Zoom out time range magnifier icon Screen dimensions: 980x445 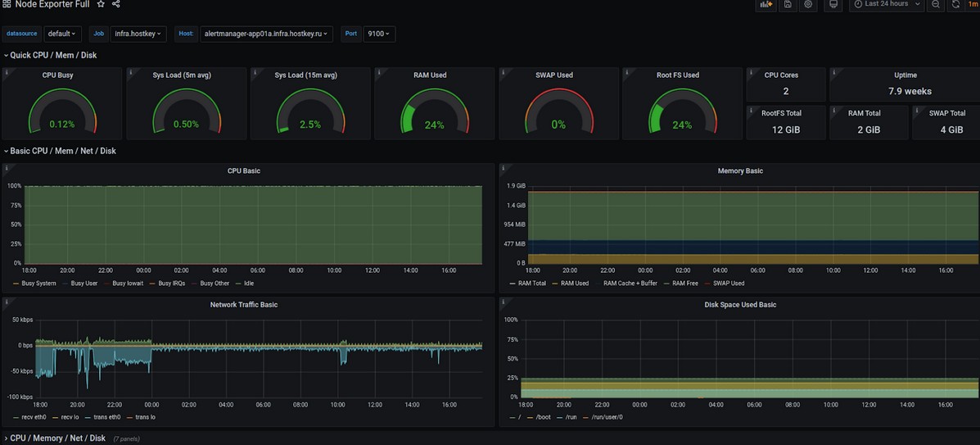coord(936,4)
